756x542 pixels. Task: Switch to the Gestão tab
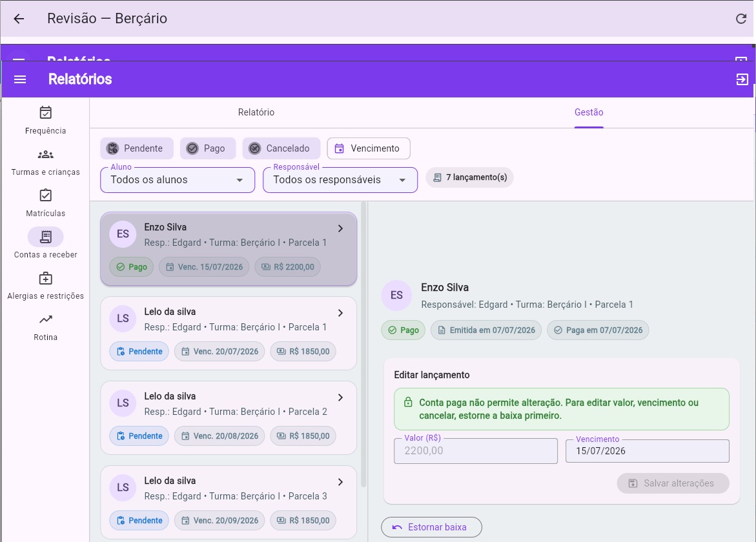[x=589, y=113]
